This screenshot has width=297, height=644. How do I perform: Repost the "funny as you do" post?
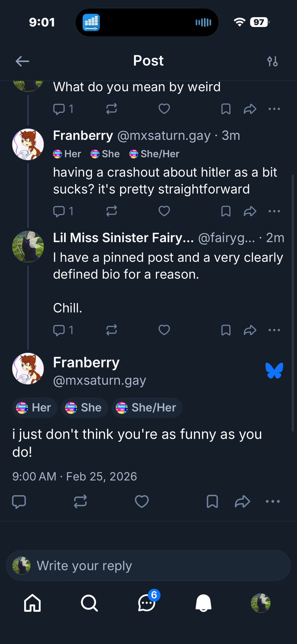(x=80, y=501)
